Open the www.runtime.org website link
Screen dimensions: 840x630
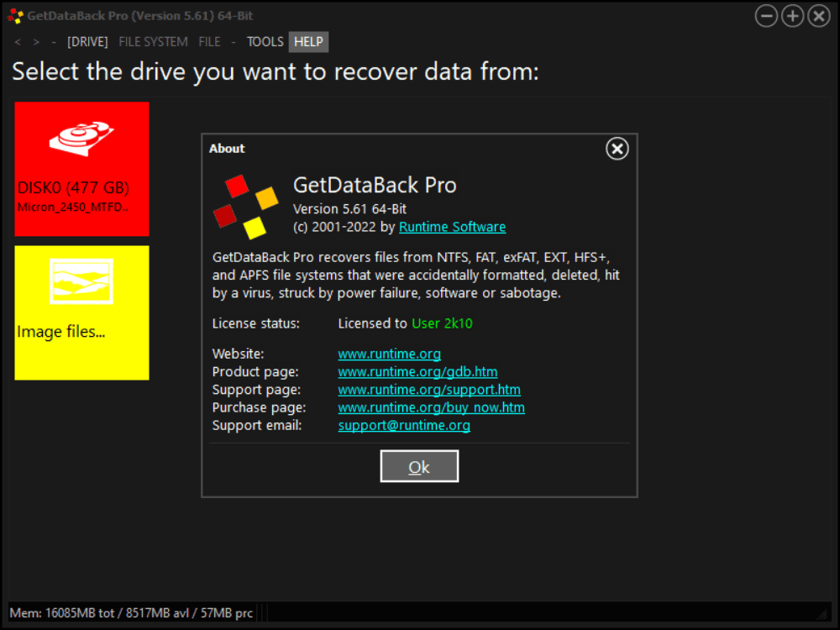tap(390, 354)
